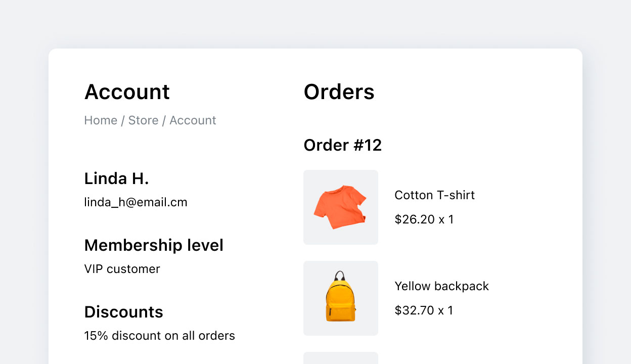Select the Membership level heading
The image size is (631, 364).
154,245
